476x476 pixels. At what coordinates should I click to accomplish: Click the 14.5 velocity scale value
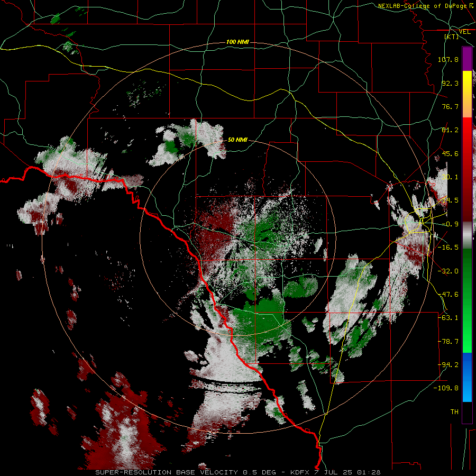pyautogui.click(x=450, y=200)
